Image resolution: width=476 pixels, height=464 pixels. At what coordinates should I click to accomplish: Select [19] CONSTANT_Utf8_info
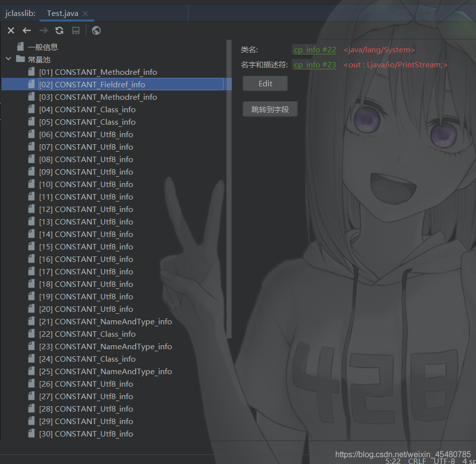click(86, 296)
